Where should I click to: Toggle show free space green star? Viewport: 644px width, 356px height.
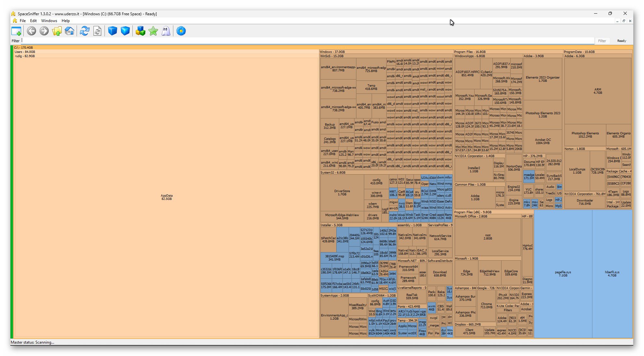[153, 31]
